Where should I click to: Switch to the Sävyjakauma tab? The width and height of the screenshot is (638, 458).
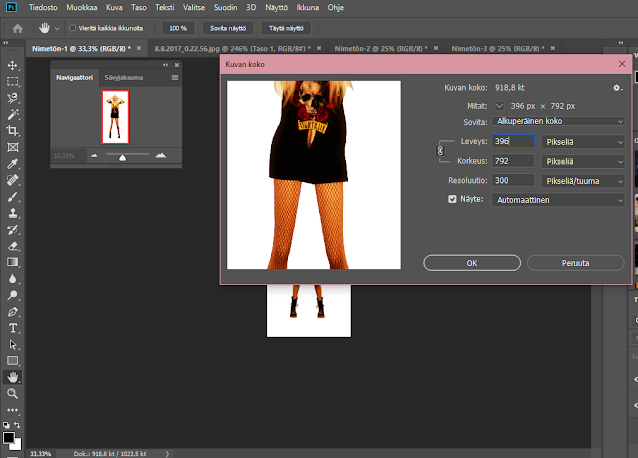point(122,77)
